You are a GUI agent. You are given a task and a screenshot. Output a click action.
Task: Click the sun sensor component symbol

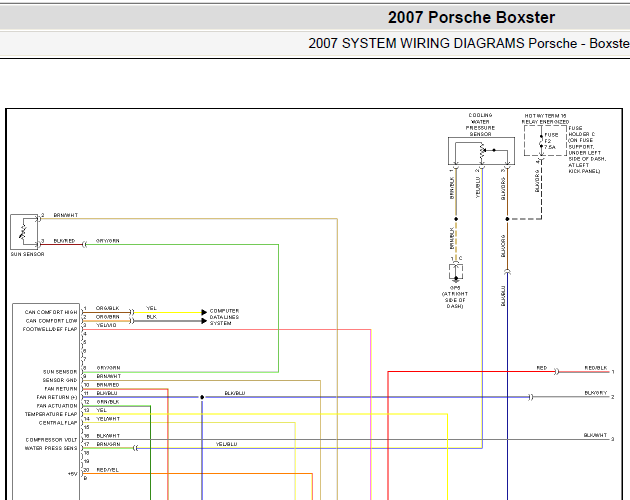(24, 232)
